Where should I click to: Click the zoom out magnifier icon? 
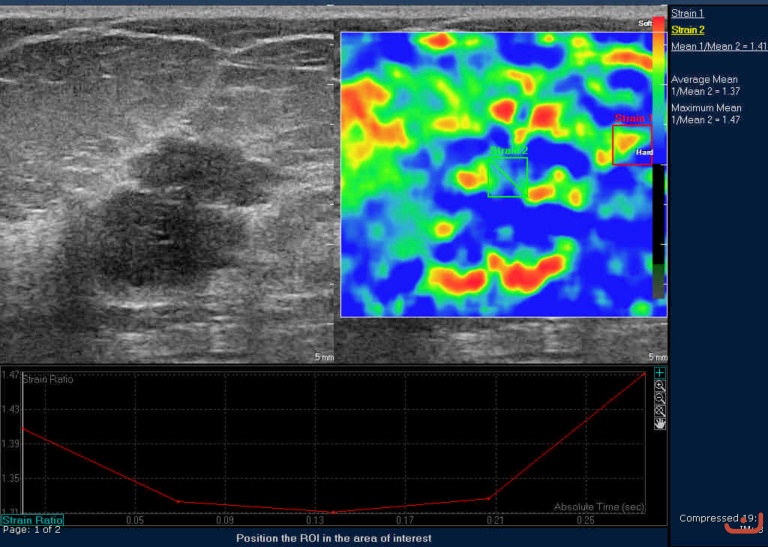coord(659,398)
